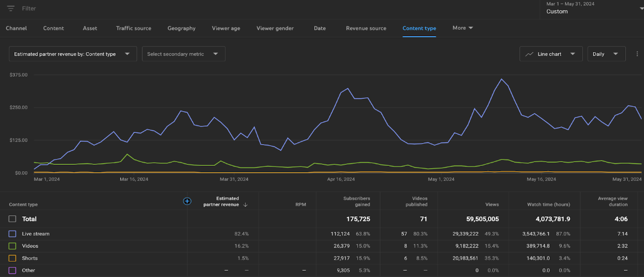Click the filter lines icon
The height and width of the screenshot is (277, 644).
[11, 9]
